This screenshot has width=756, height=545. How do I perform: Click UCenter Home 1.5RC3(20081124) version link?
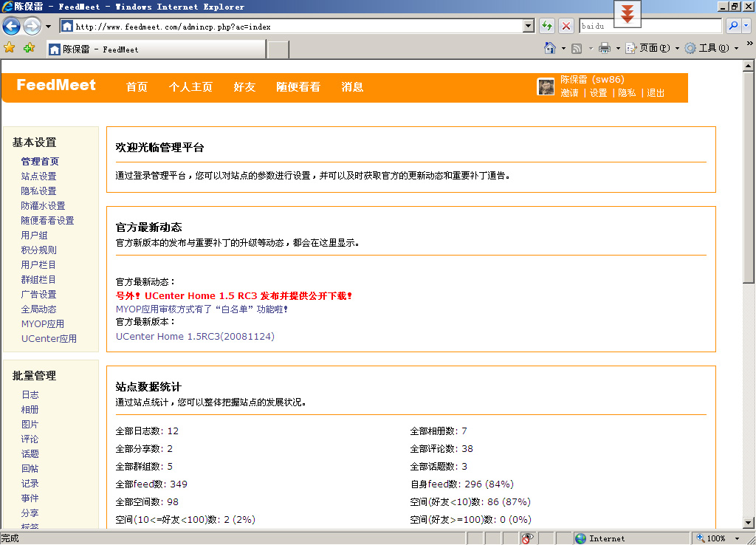(x=195, y=337)
